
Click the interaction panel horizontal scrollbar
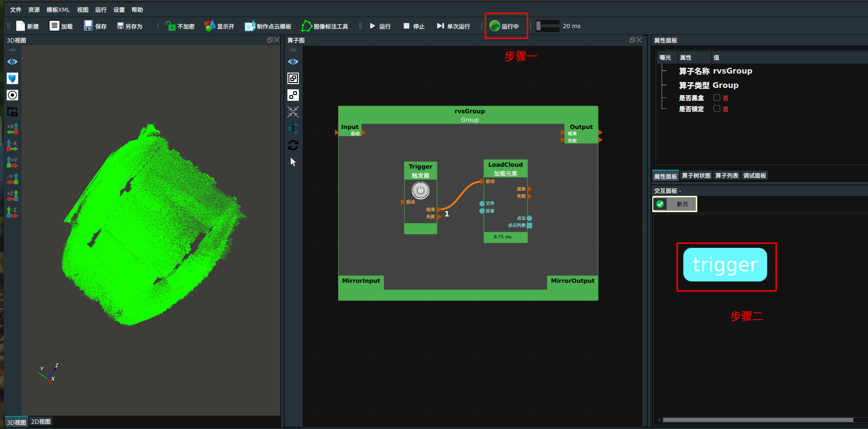(758, 420)
